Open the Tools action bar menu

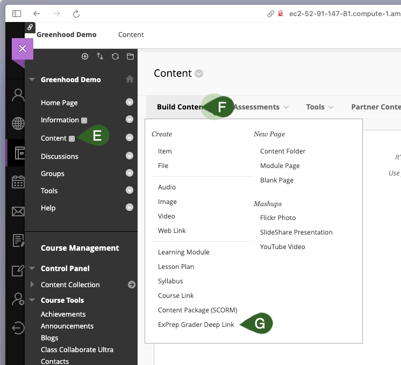pyautogui.click(x=319, y=107)
